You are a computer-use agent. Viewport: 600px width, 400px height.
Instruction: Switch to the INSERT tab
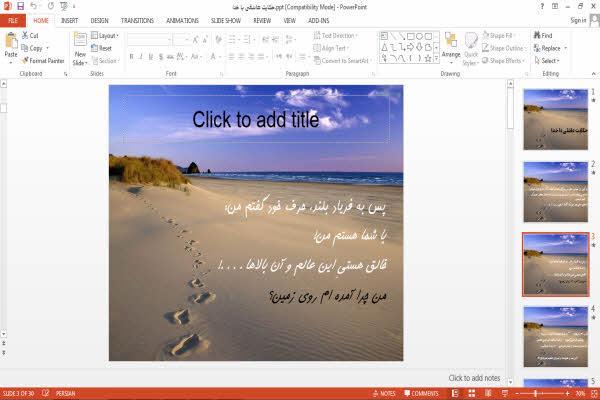coord(69,20)
